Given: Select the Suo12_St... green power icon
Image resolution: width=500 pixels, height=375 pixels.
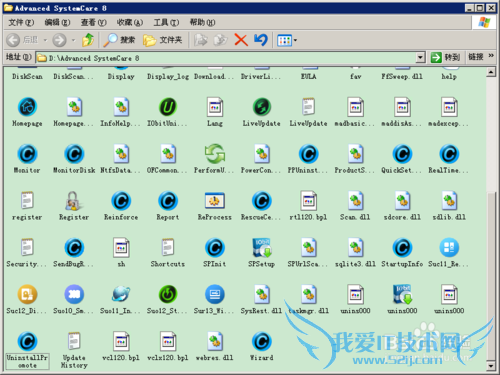Looking at the screenshot, I should tap(168, 295).
